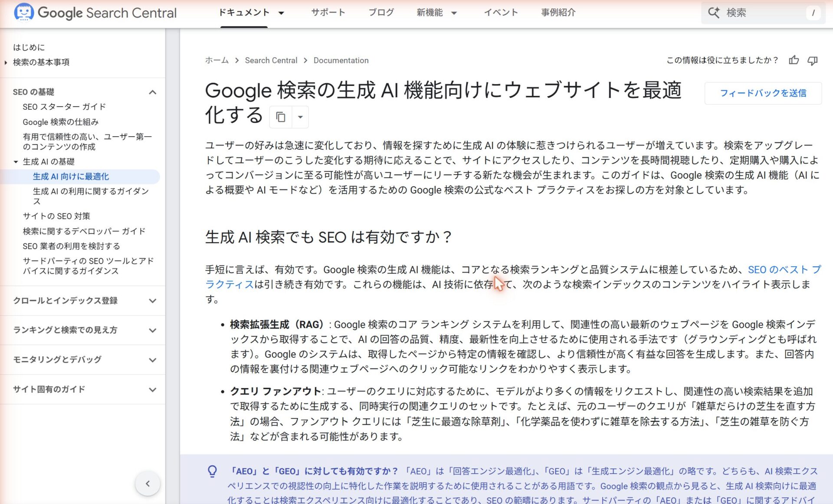833x504 pixels.
Task: Expand サイト固有のガイド section
Action: (152, 389)
